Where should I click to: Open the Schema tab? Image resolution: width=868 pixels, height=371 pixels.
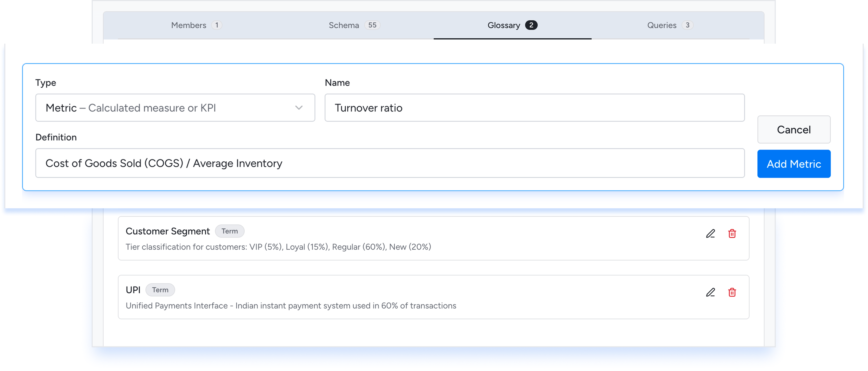tap(344, 25)
